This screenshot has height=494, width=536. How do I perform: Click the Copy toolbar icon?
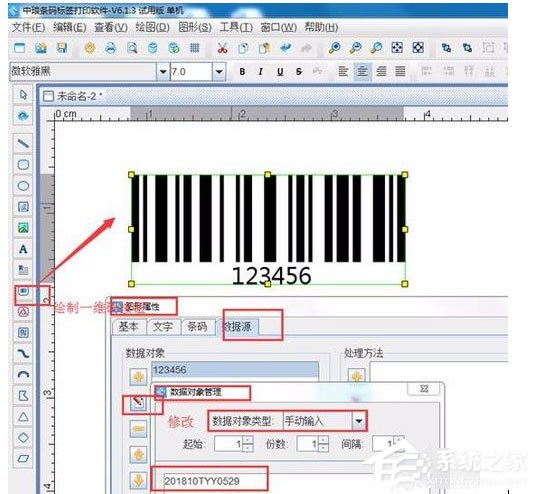coord(243,48)
